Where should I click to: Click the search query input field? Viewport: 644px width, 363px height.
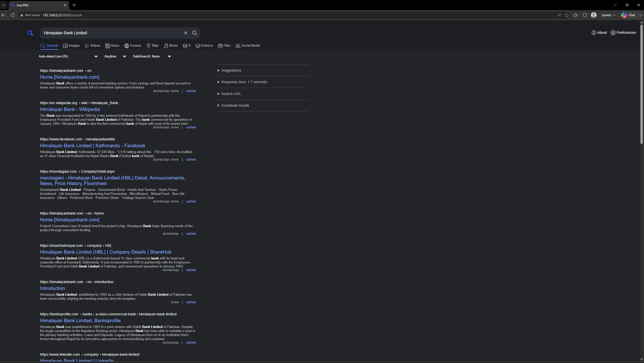tap(112, 33)
